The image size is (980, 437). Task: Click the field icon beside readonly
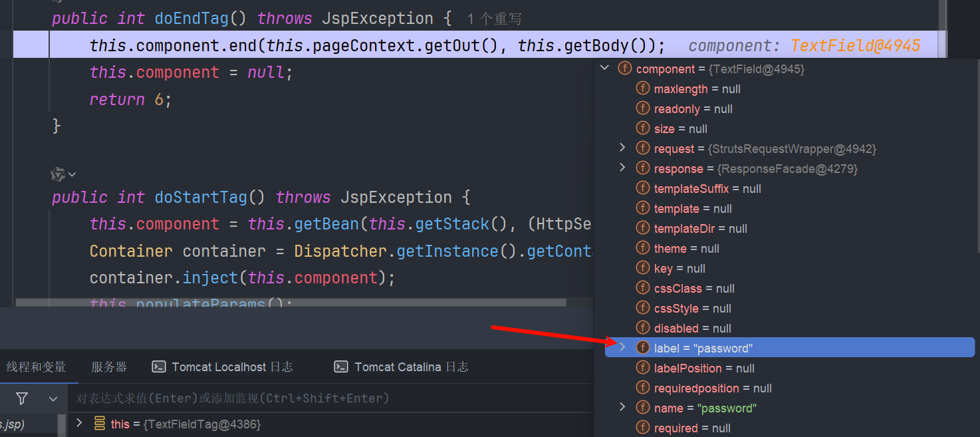pyautogui.click(x=643, y=108)
